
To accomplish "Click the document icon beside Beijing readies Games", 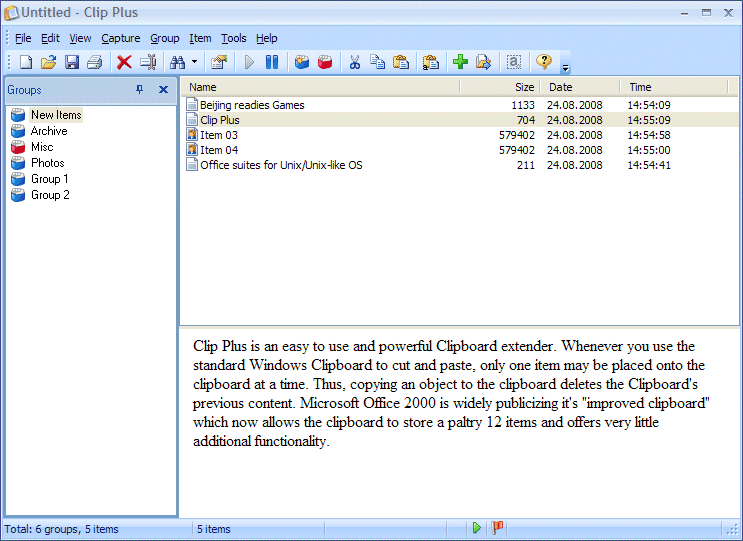I will coord(192,105).
